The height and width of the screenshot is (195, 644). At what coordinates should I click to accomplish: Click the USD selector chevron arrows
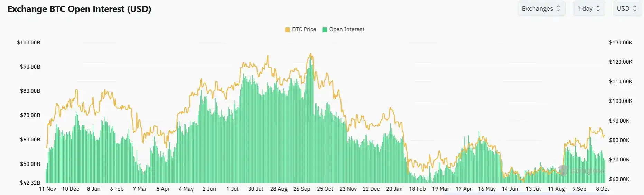635,9
